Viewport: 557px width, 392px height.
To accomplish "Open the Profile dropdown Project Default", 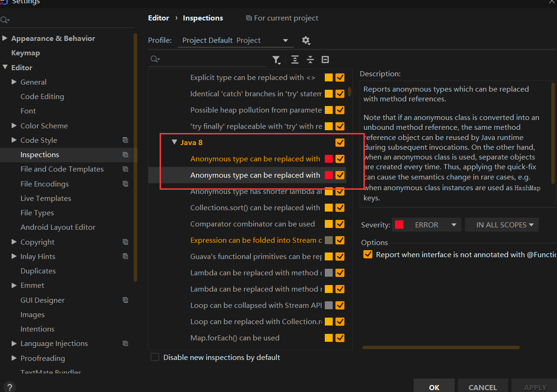I will click(235, 40).
